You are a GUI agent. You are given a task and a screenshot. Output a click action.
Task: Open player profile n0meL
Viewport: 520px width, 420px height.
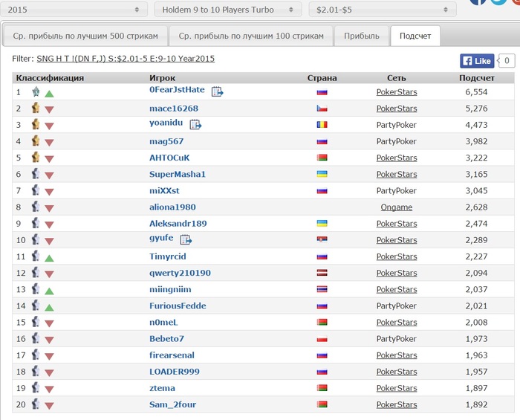[x=163, y=323]
